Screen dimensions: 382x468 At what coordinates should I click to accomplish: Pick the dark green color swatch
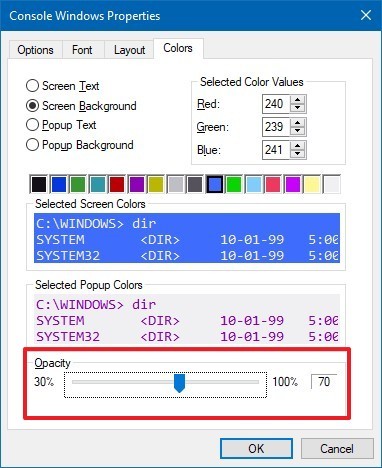pyautogui.click(x=78, y=184)
